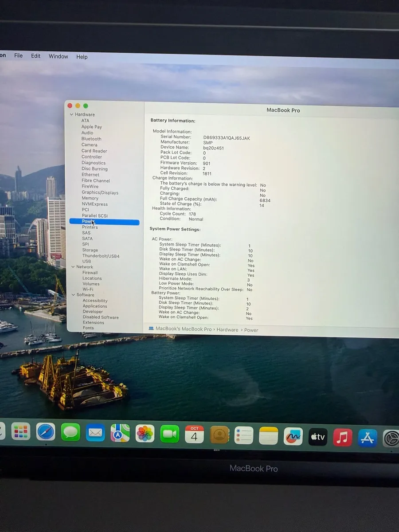399x532 pixels.
Task: Collapse the Software section in the sidebar
Action: (x=73, y=294)
